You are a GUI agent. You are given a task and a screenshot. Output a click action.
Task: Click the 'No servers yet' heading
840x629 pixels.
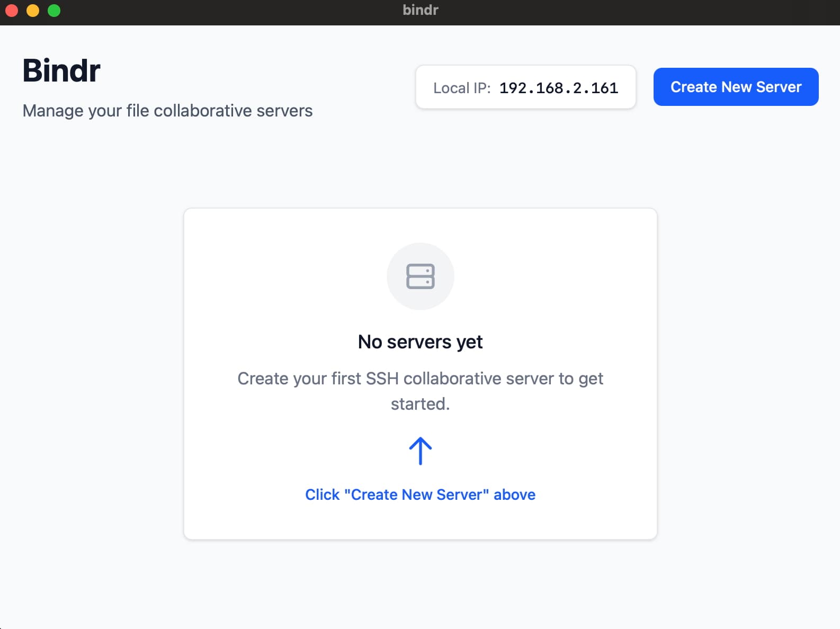420,342
